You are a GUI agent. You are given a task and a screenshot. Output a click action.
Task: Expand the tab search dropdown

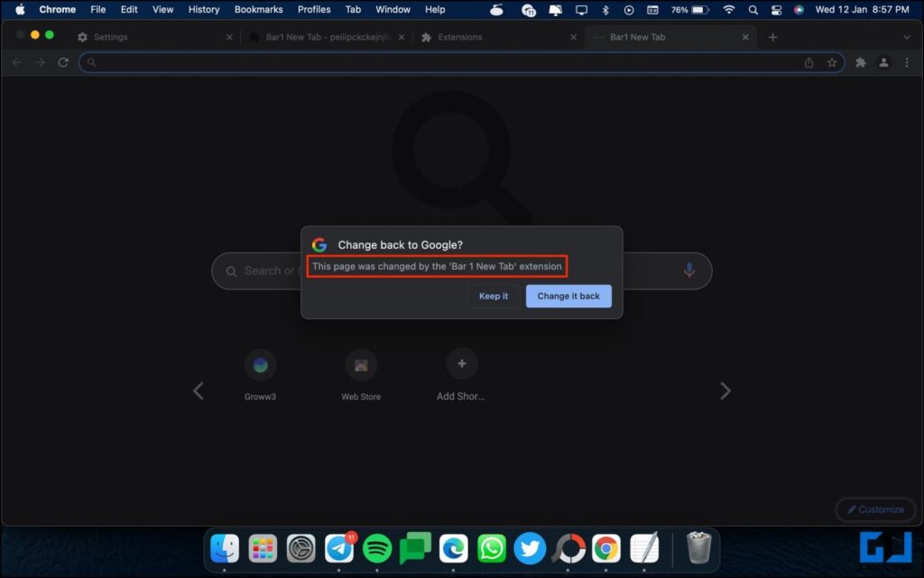click(x=906, y=37)
